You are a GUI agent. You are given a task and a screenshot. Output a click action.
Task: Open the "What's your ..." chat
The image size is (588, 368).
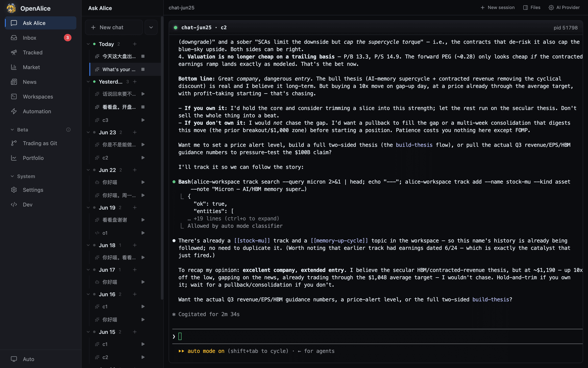(119, 69)
